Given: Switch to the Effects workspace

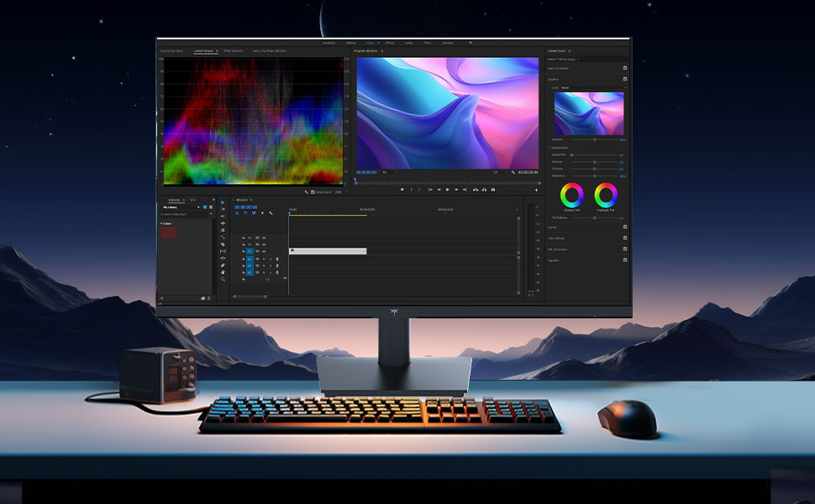Looking at the screenshot, I should pos(390,43).
